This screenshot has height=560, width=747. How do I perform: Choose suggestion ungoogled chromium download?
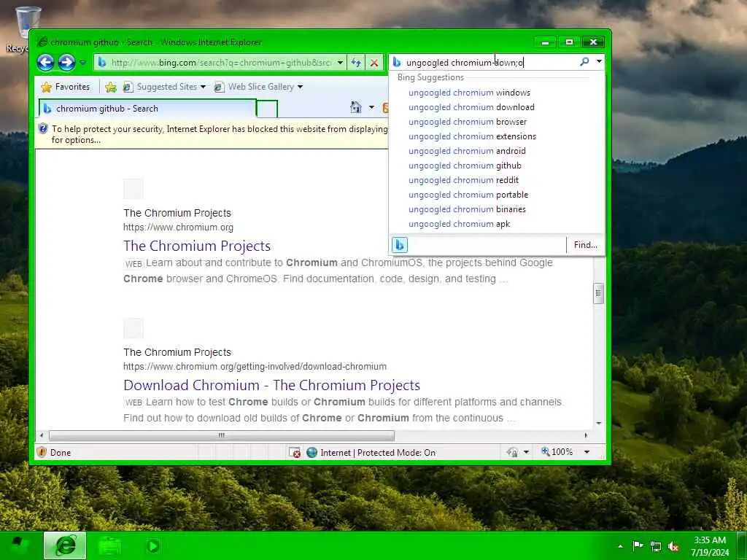[471, 107]
